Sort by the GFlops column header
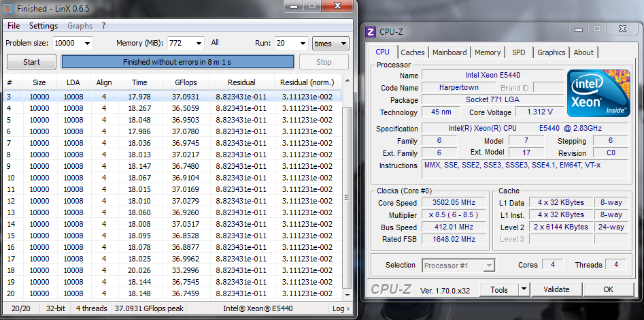The height and width of the screenshot is (320, 644). pos(186,82)
